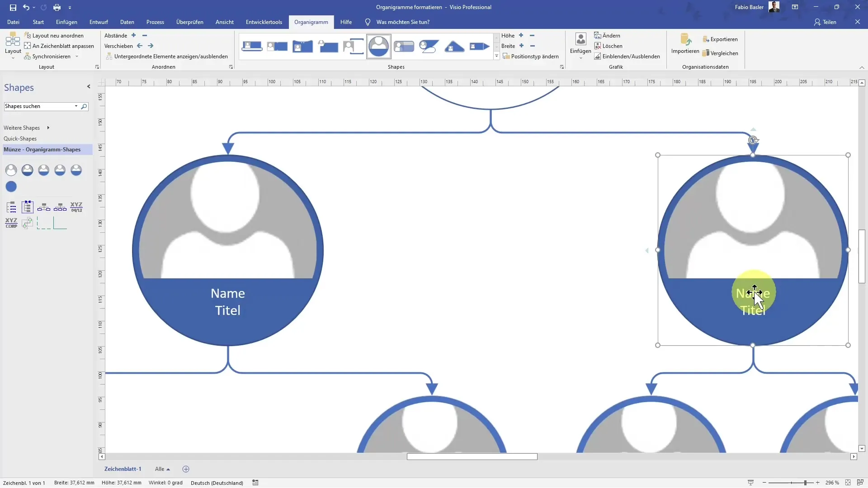Viewport: 868px width, 488px height.
Task: Increase spacing with Abstände plus
Action: coord(133,35)
